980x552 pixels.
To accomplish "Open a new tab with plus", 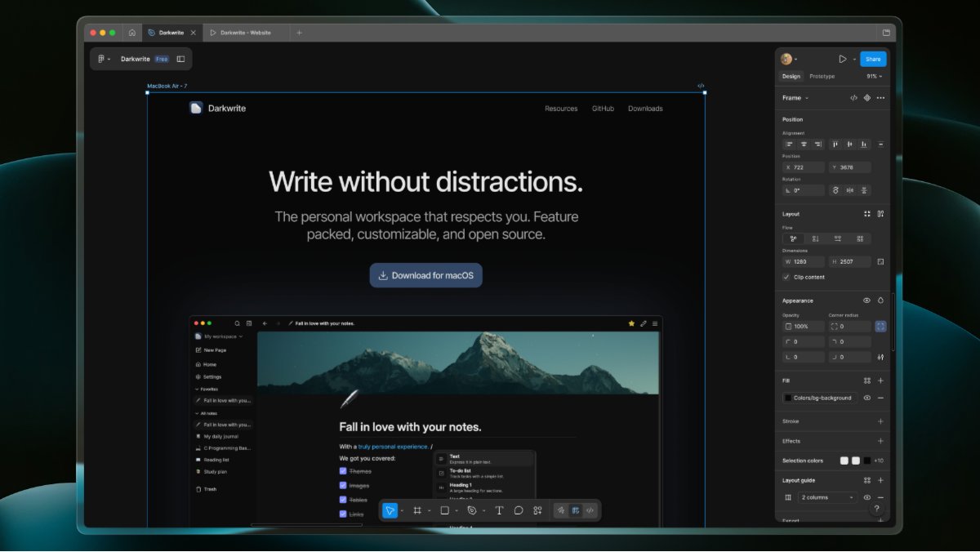I will [299, 33].
